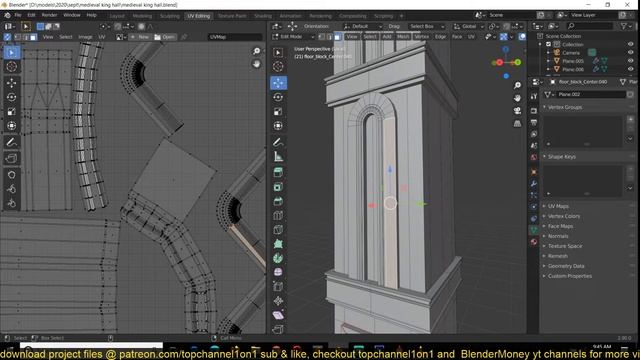The width and height of the screenshot is (640, 360).
Task: Hide the Camera object with eye icon
Action: coord(631,53)
